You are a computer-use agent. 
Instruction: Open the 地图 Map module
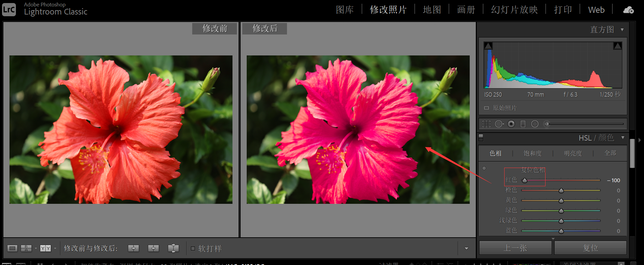tap(432, 10)
